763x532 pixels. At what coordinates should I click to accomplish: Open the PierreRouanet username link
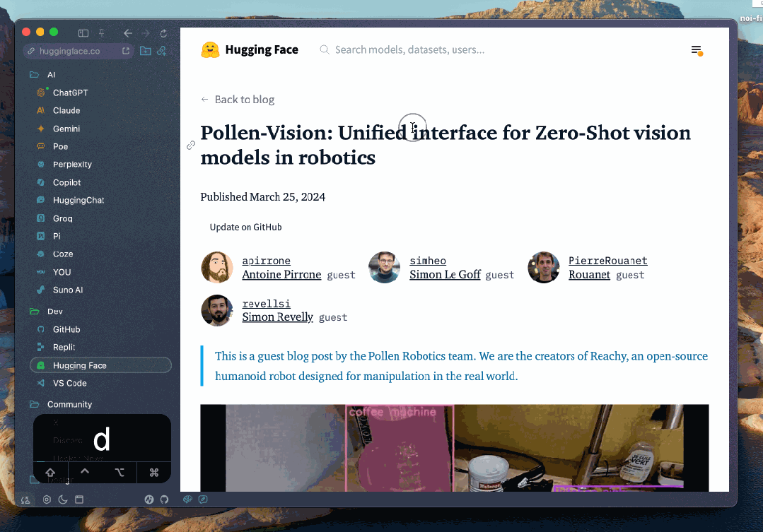point(608,261)
